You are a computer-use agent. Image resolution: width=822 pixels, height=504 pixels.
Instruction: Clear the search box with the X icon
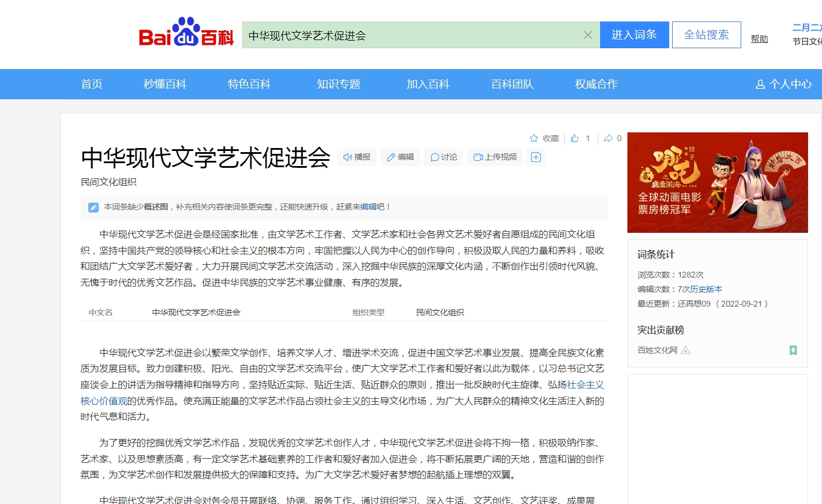(587, 34)
